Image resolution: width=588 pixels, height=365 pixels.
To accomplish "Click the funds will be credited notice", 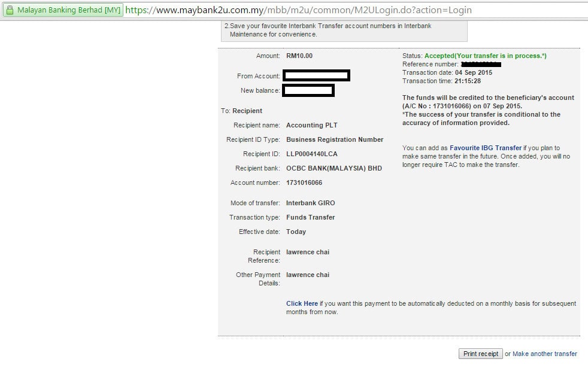I will [488, 102].
